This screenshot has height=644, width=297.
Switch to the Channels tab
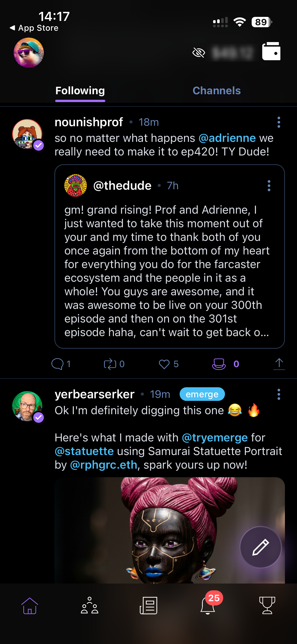pos(216,91)
